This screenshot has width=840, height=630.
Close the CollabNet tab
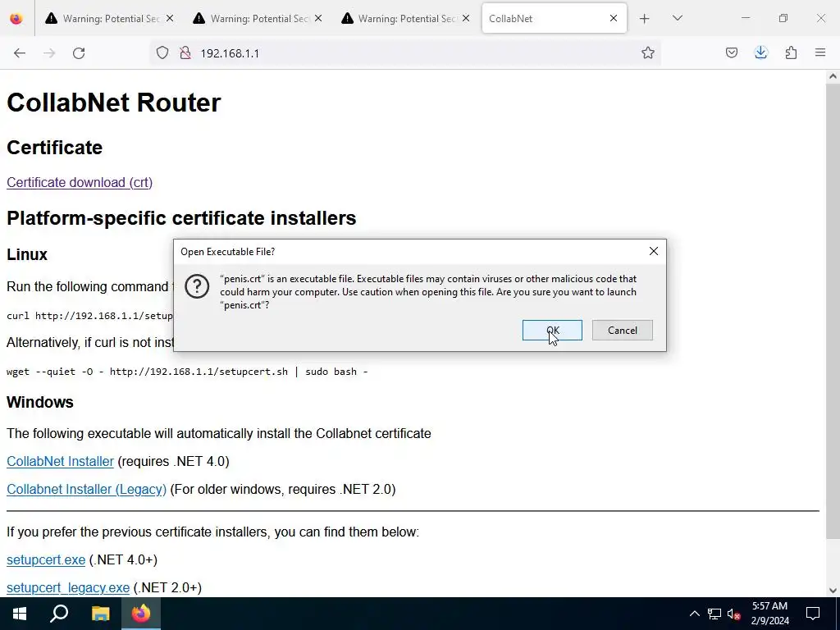point(614,19)
